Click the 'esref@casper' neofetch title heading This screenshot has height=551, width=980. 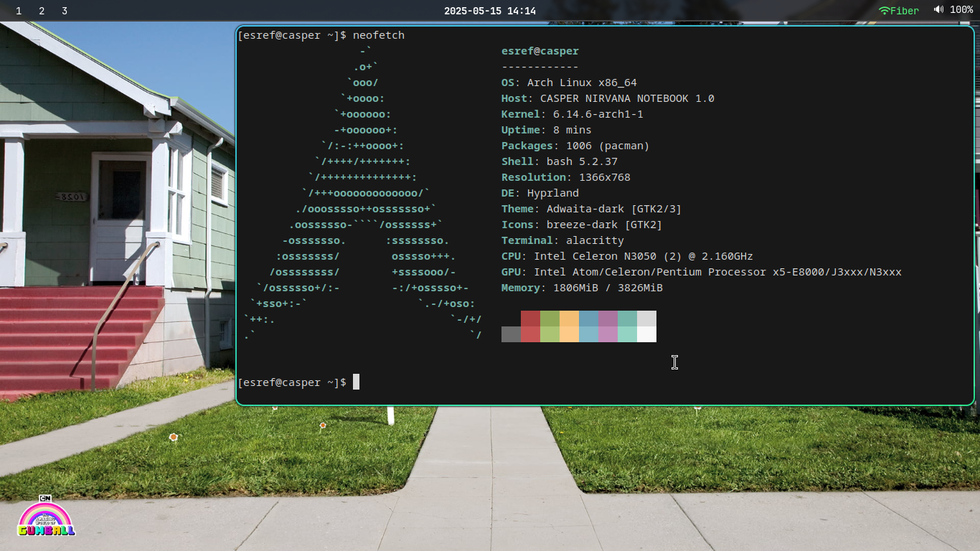540,51
